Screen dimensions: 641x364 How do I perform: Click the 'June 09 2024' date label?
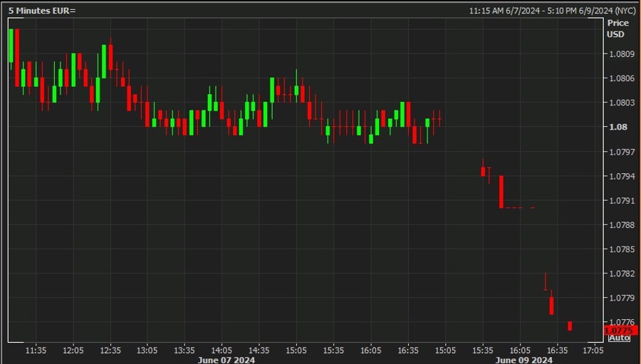523,360
